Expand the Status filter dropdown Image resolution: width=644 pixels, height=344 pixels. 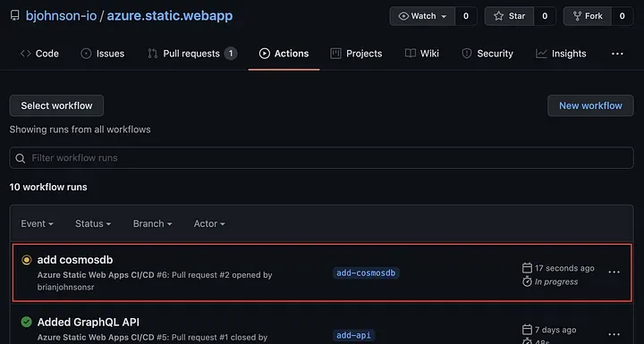coord(93,223)
